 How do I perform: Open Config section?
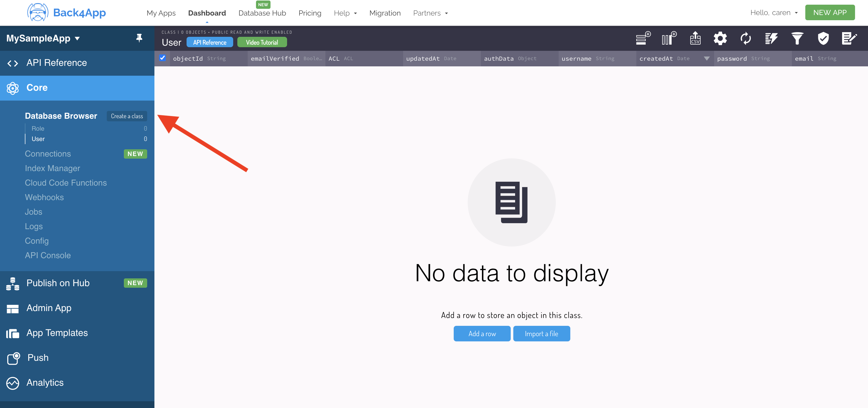[x=37, y=241]
